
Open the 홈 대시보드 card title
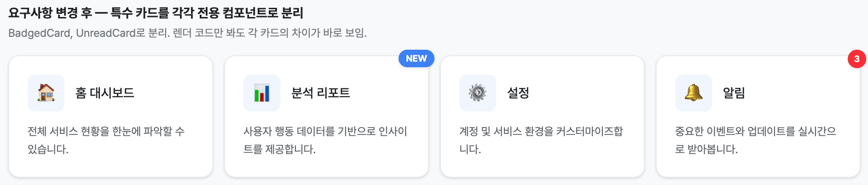[x=105, y=93]
